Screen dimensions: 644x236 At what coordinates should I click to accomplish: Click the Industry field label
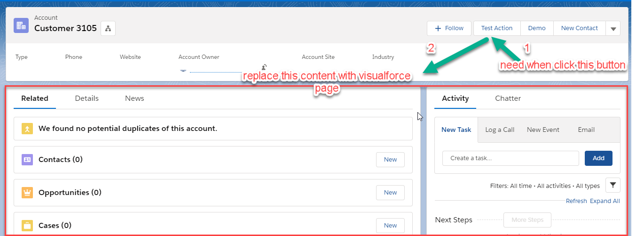pyautogui.click(x=383, y=57)
